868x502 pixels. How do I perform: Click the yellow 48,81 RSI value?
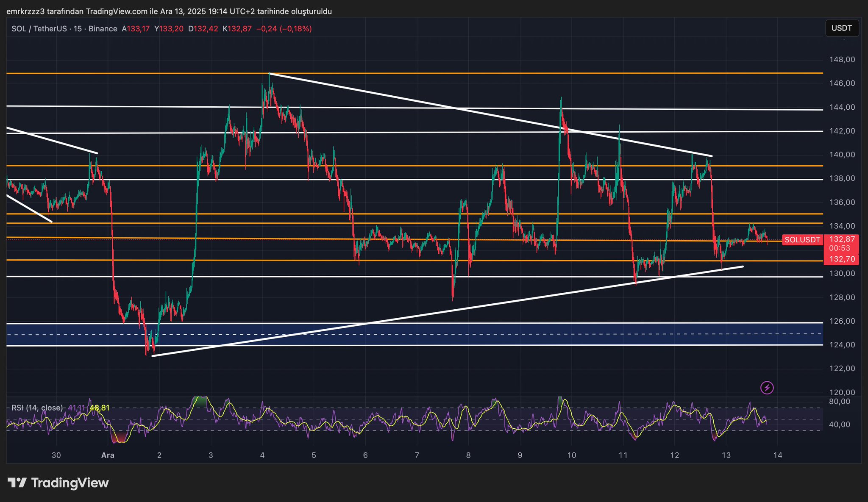click(x=100, y=408)
